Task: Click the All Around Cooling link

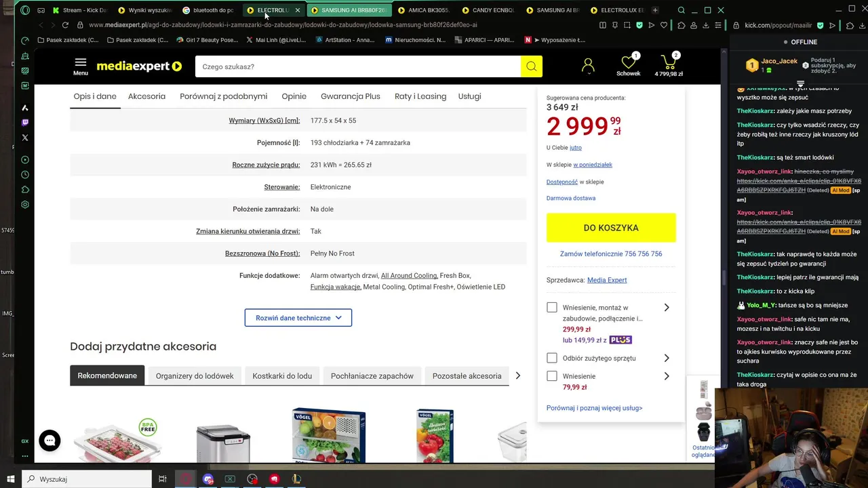Action: coord(409,276)
